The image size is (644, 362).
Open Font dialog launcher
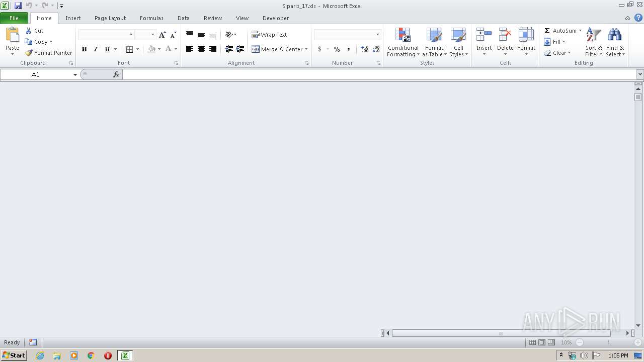pyautogui.click(x=176, y=63)
